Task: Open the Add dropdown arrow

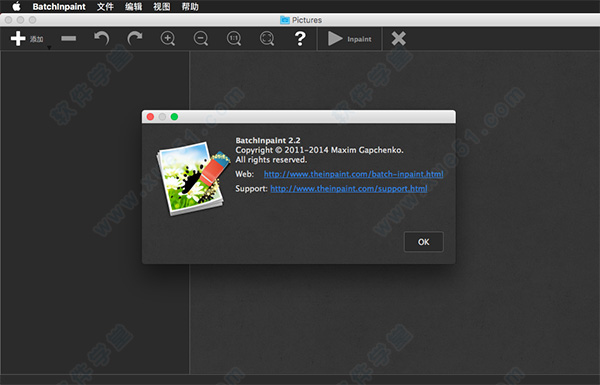Action: coord(49,47)
